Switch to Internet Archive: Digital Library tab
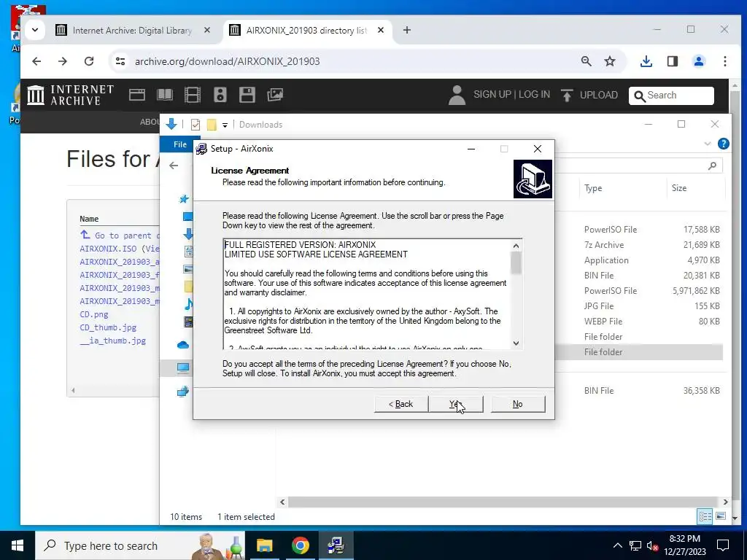 pos(132,30)
